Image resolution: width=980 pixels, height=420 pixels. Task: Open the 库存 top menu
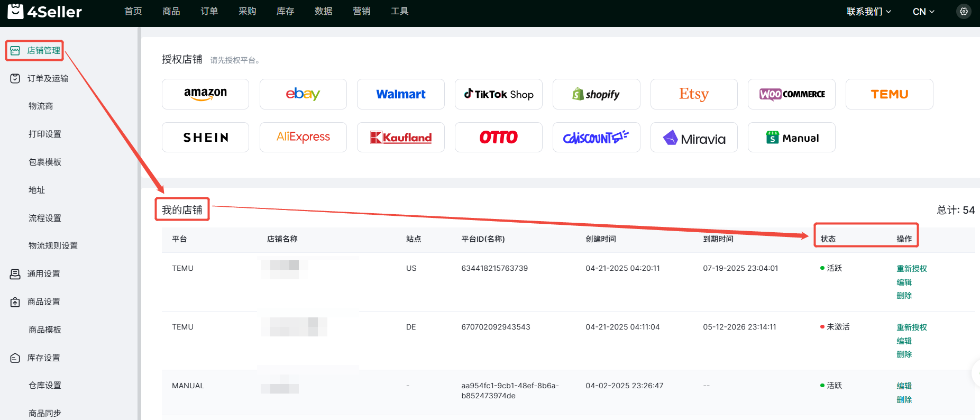pos(285,11)
